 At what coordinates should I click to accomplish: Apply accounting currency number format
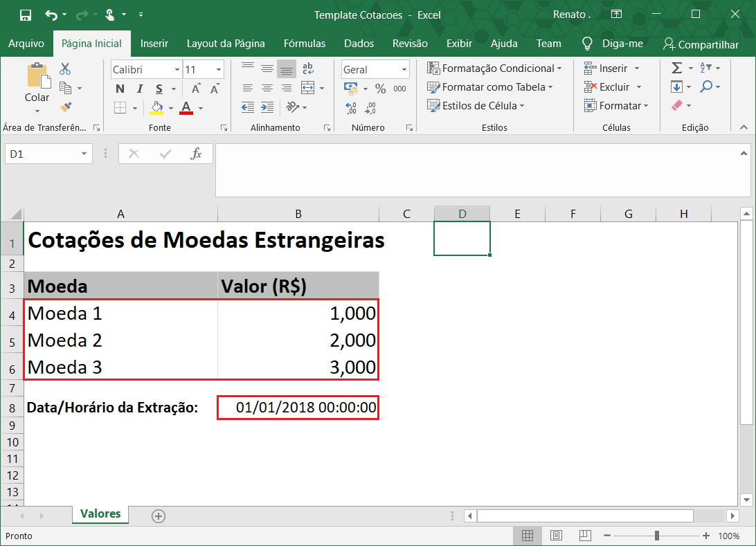(350, 88)
